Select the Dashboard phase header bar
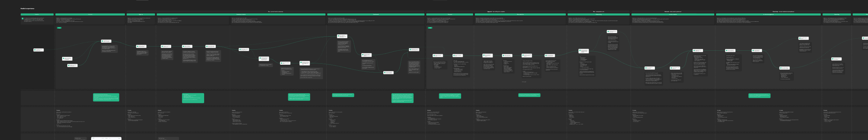 pos(376,15)
